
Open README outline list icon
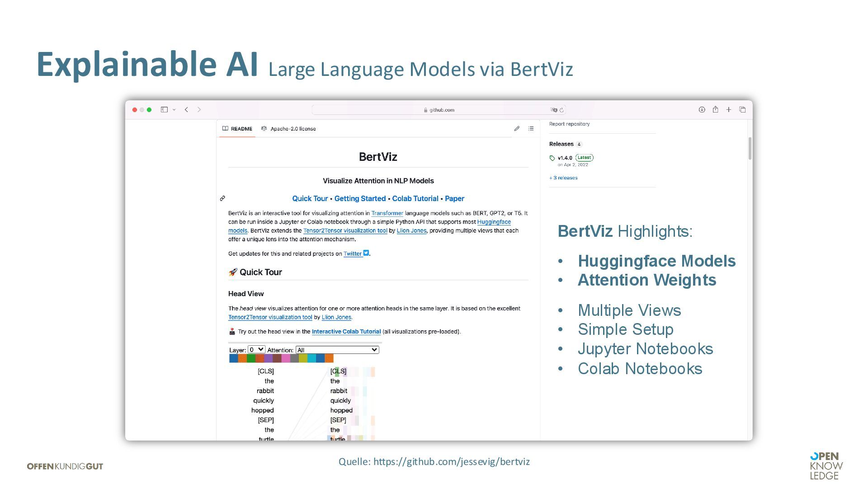(x=531, y=129)
